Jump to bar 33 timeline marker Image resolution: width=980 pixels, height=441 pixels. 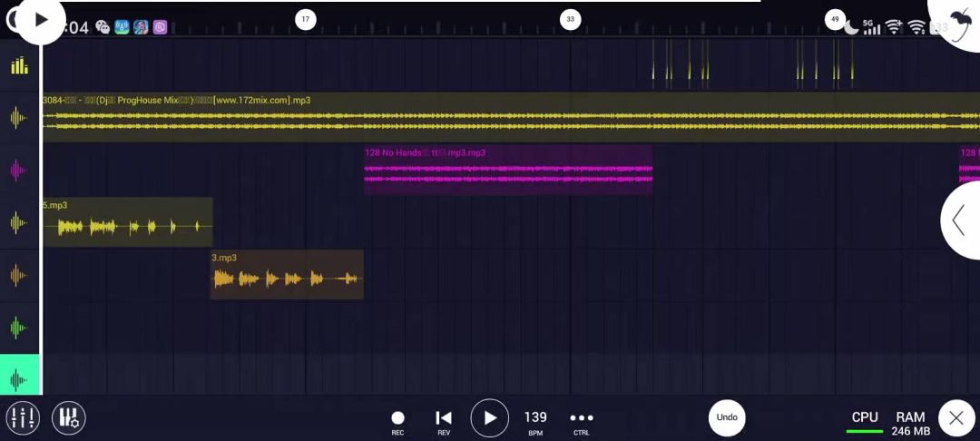pos(570,19)
